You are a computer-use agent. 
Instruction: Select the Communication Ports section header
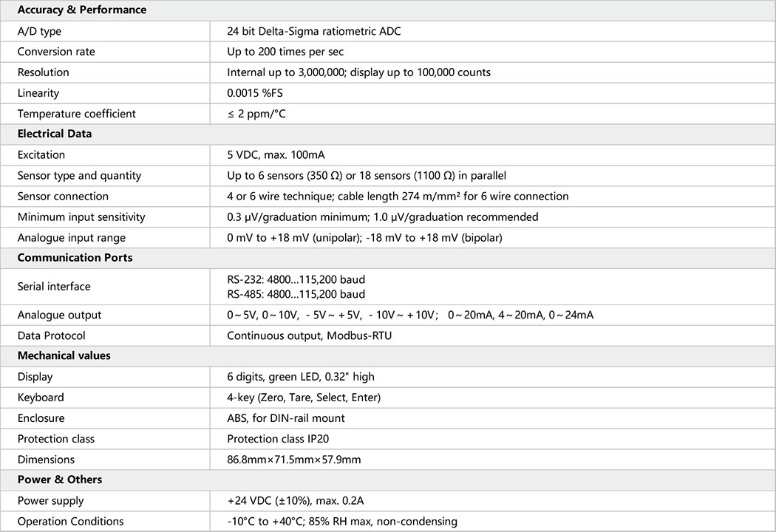[x=75, y=258]
